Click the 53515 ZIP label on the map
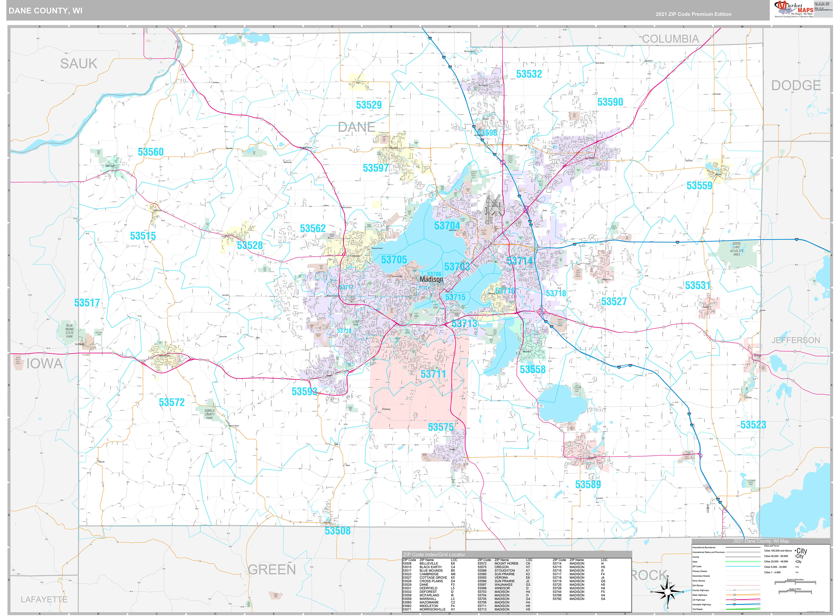This screenshot has width=840, height=616. (143, 236)
